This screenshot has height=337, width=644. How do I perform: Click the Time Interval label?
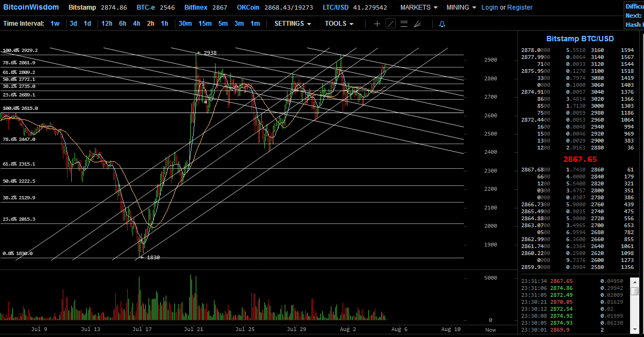tap(24, 24)
